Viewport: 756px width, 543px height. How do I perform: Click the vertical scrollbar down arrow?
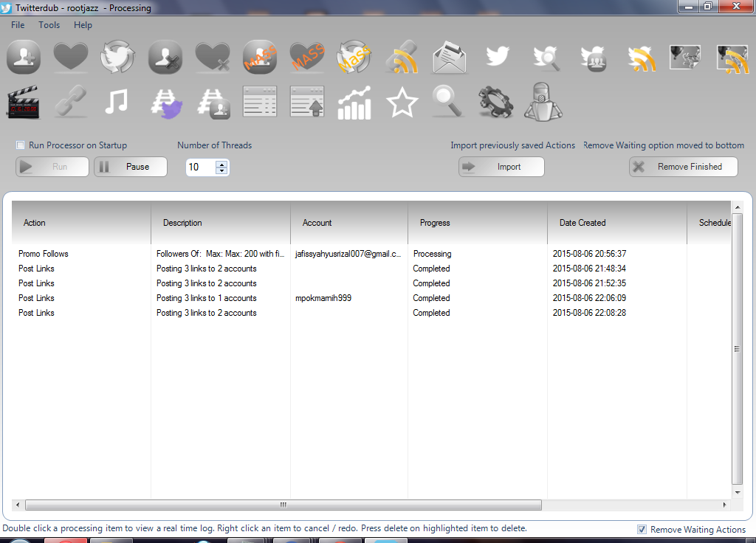tap(738, 492)
